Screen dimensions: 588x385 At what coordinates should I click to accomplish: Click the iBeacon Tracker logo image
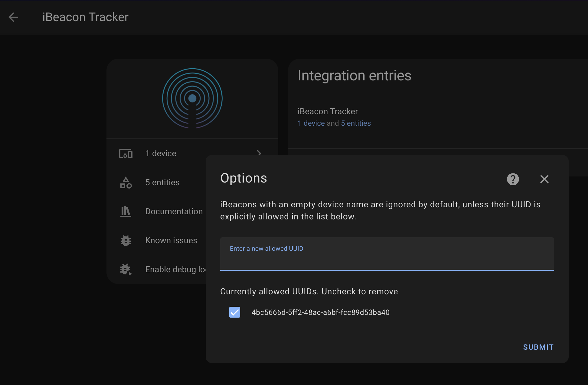[x=192, y=99]
